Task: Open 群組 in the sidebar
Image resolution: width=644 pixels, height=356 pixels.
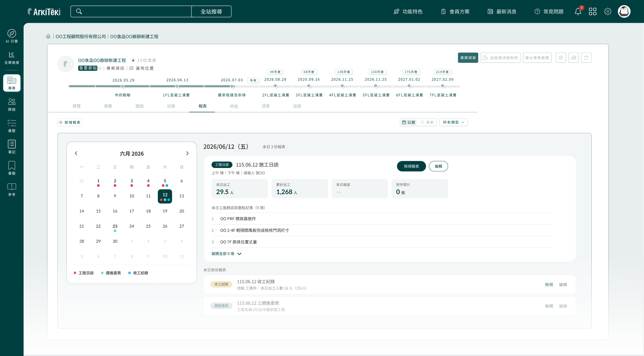Action: pyautogui.click(x=12, y=105)
